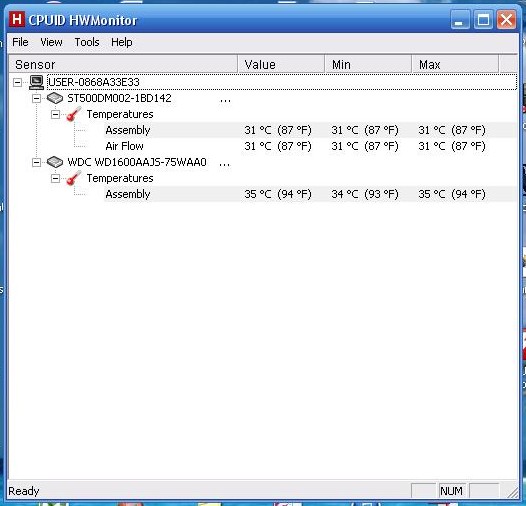Viewport: 526px width, 506px height.
Task: Collapse Temperatures group under ST500DM002
Action: coord(55,114)
